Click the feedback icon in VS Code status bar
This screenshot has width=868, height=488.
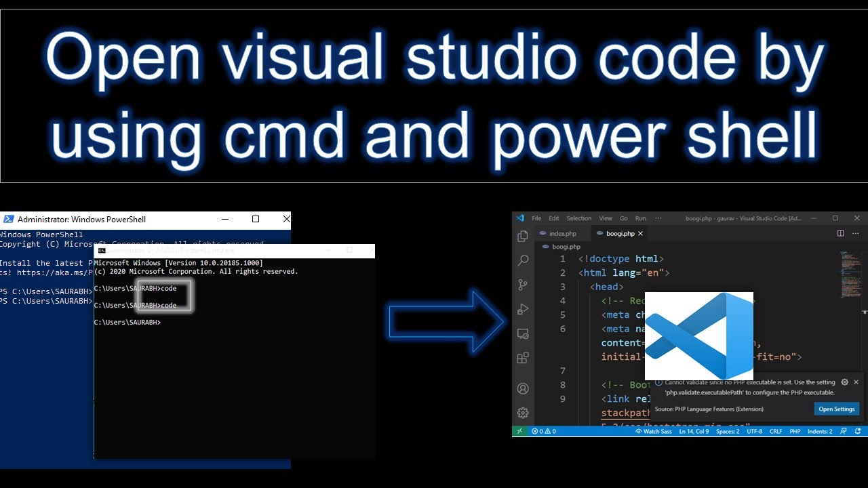point(843,431)
